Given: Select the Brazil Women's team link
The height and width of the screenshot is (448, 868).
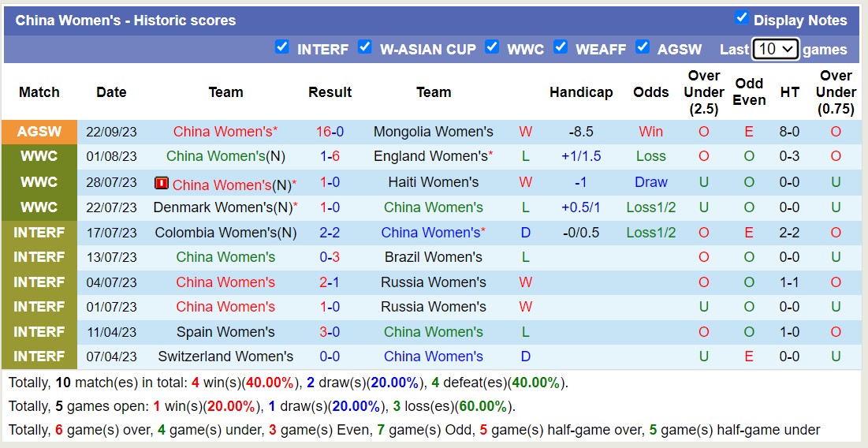Looking at the screenshot, I should pos(433,257).
